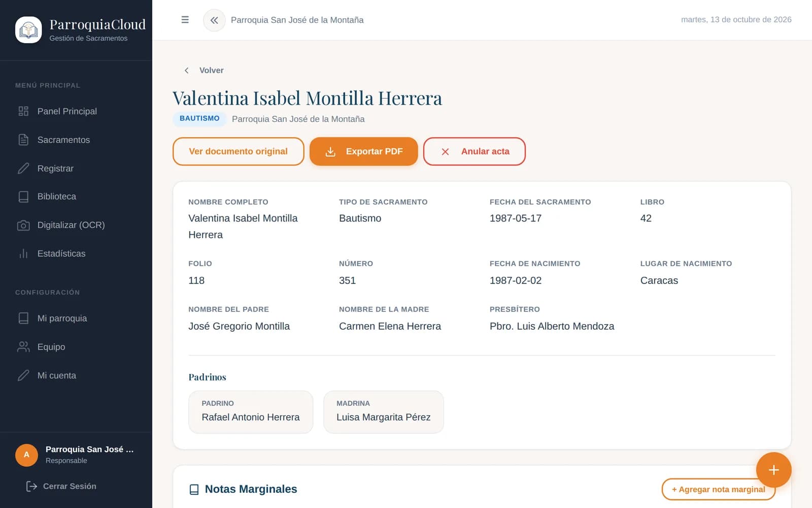Click birth date value 1987-02-02

pos(516,280)
